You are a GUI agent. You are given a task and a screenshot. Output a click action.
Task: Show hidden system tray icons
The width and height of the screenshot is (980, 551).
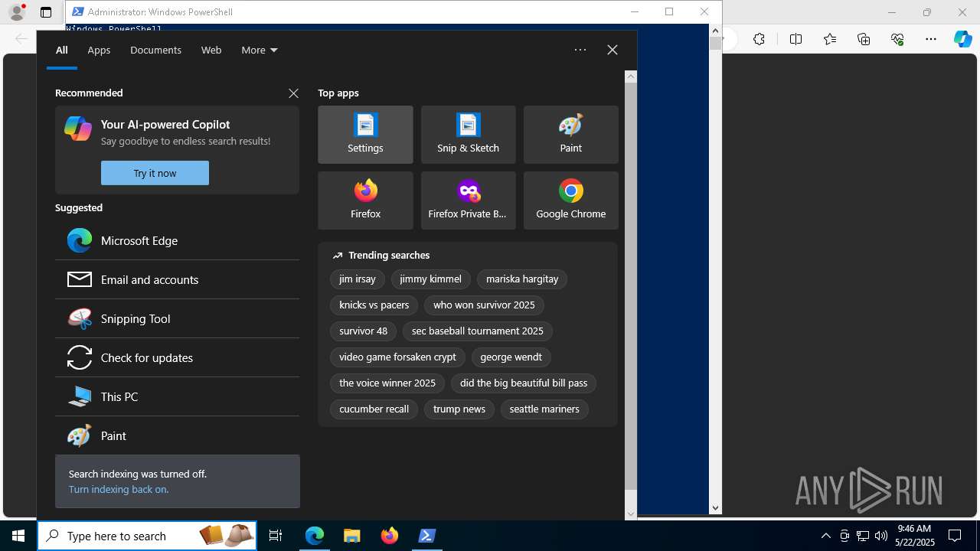825,536
